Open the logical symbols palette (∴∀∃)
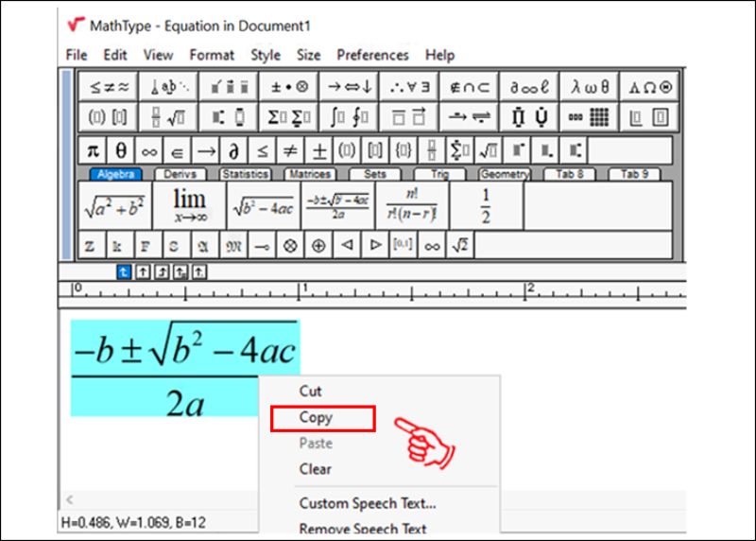Image resolution: width=756 pixels, height=541 pixels. tap(409, 87)
